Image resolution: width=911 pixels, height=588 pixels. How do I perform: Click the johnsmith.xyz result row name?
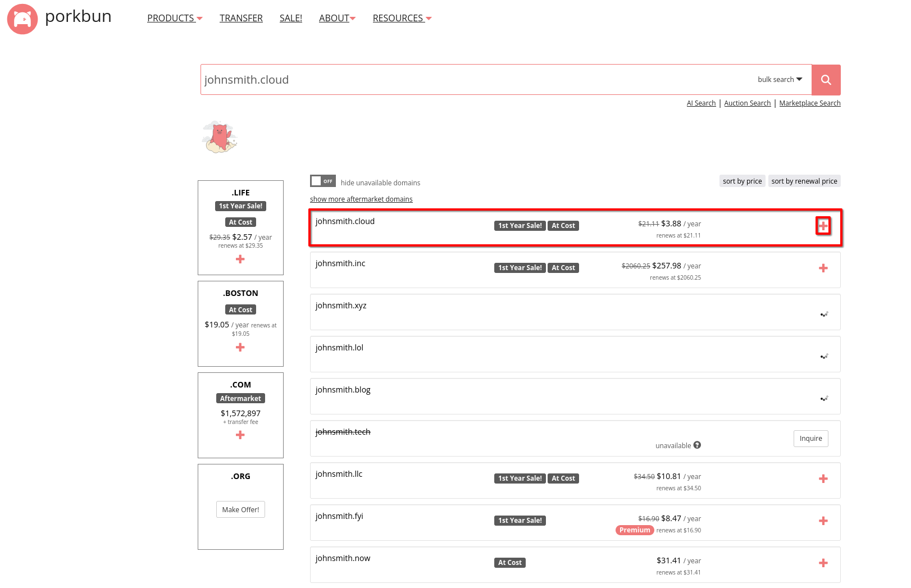pyautogui.click(x=341, y=306)
